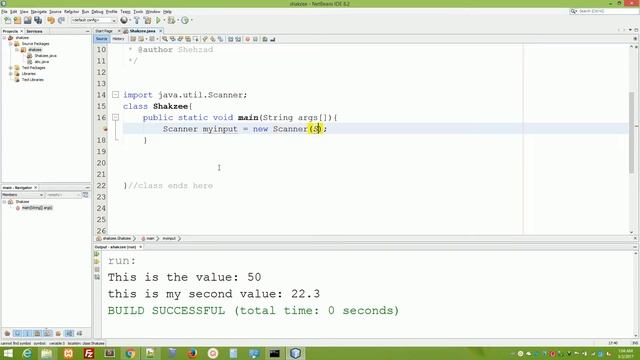Run the project with green play icon
This screenshot has width=640, height=360.
[158, 20]
